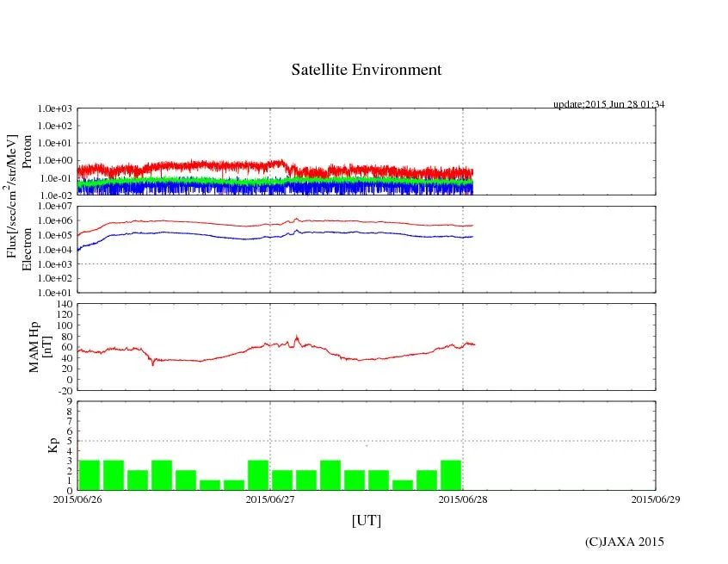Click the MAM Hp spike just after 2015/06/27
The width and height of the screenshot is (728, 564).
(x=296, y=338)
